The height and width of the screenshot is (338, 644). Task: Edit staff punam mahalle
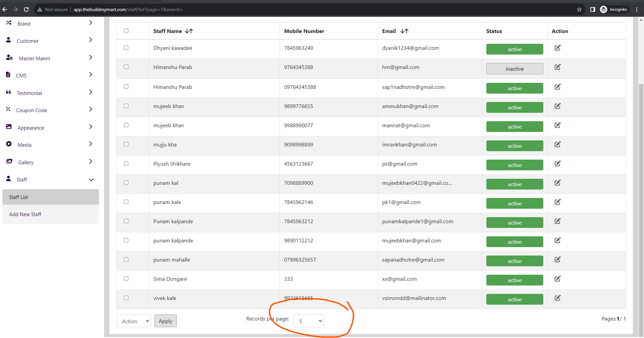pyautogui.click(x=557, y=260)
